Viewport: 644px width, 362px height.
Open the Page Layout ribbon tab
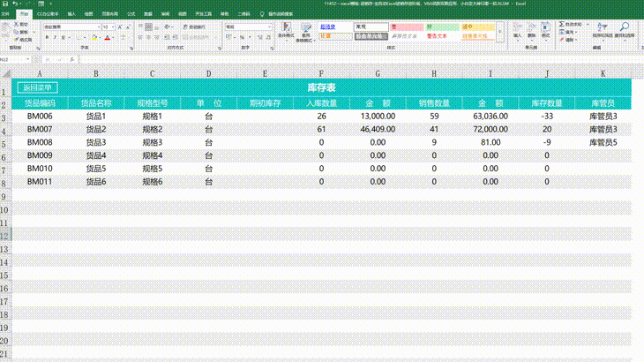coord(109,14)
